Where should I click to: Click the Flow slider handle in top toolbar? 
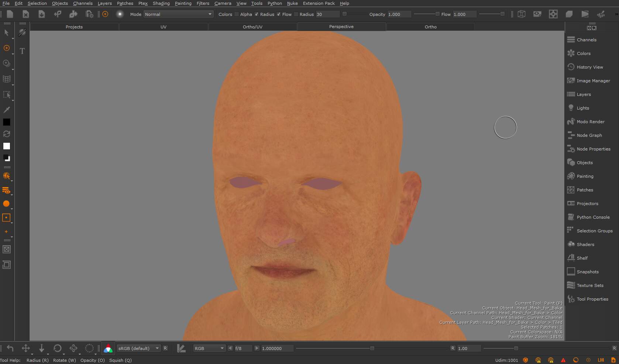502,14
